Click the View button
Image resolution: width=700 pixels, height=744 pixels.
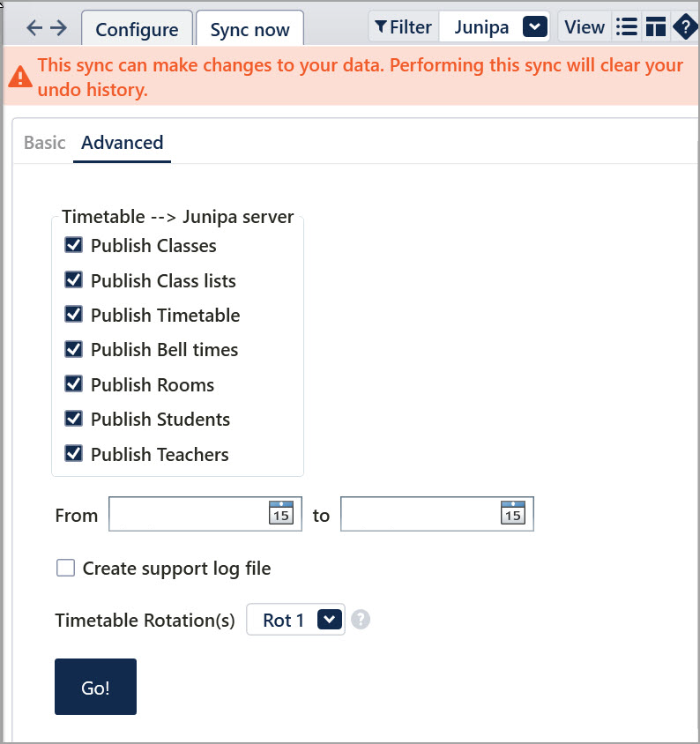click(585, 27)
